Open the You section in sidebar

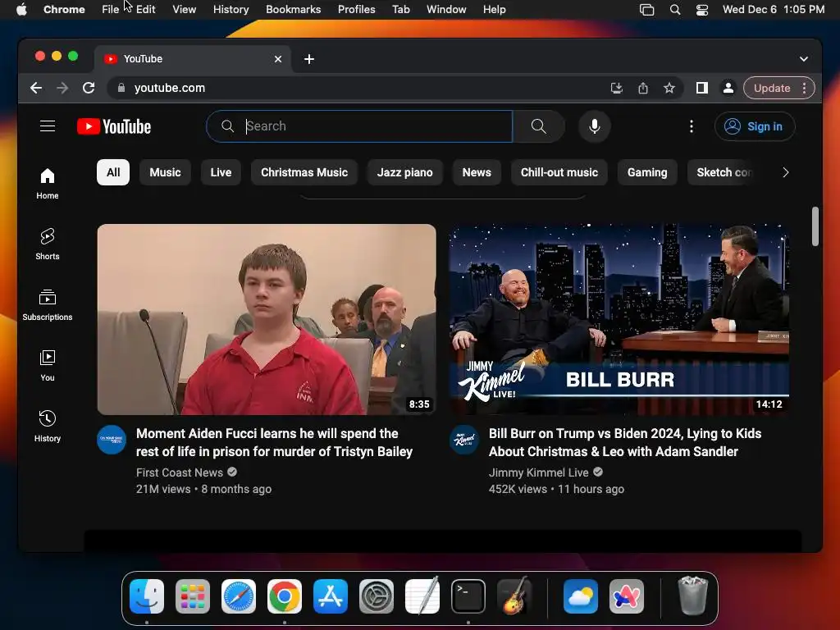47,365
